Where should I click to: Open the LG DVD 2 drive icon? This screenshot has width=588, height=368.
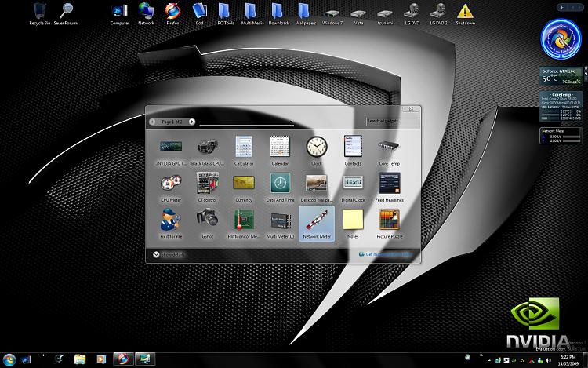(x=438, y=14)
